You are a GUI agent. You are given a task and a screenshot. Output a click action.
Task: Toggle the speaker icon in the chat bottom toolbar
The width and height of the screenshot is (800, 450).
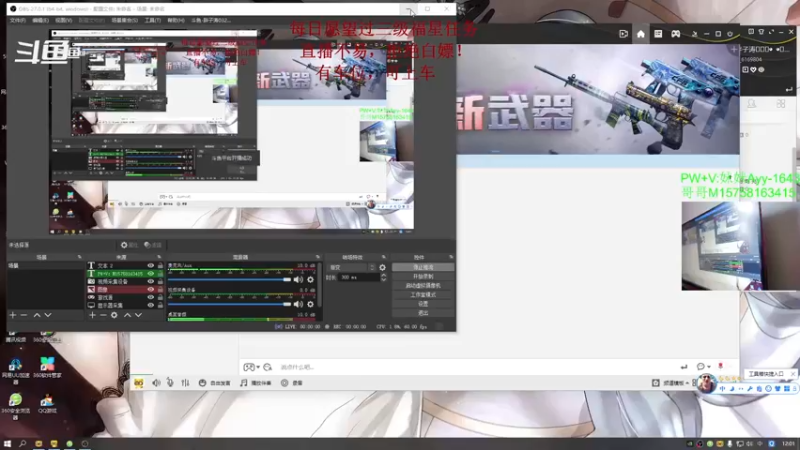[x=156, y=383]
